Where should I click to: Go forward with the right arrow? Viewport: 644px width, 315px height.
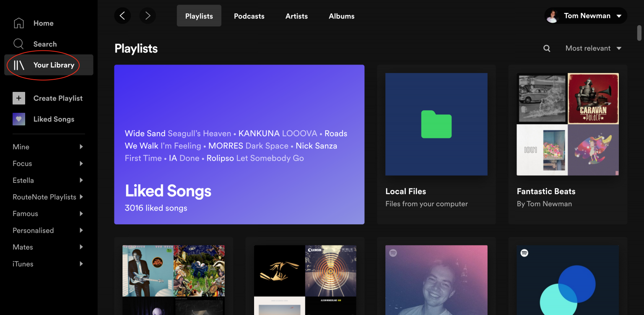(x=148, y=16)
